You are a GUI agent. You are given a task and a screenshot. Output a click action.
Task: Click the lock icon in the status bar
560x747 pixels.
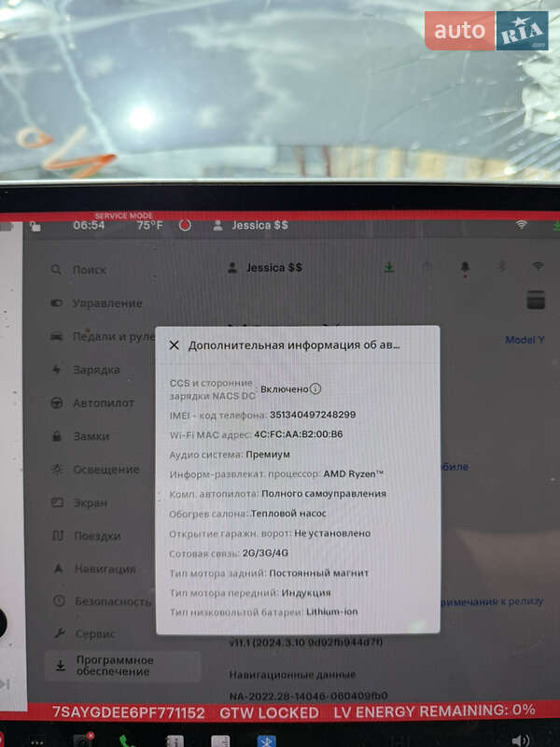click(35, 226)
